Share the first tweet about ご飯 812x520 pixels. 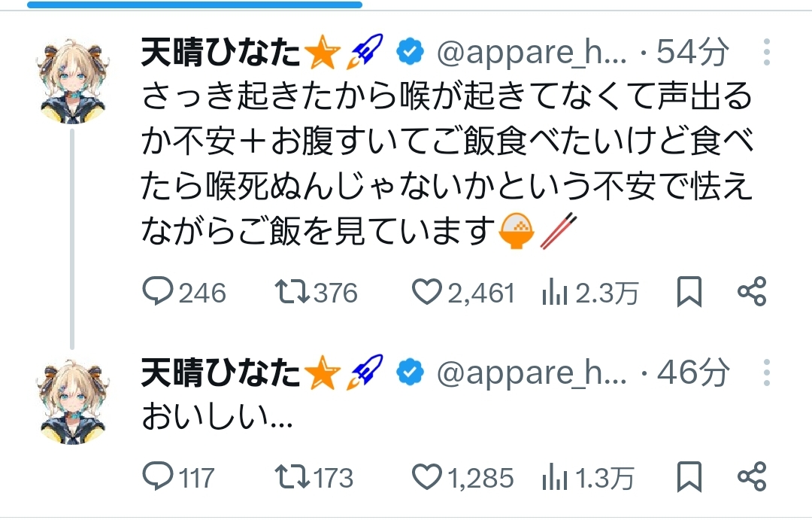pos(752,292)
